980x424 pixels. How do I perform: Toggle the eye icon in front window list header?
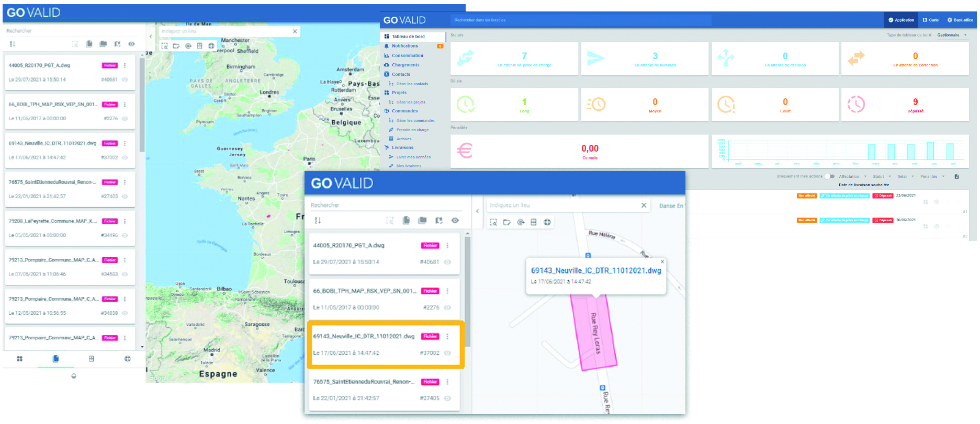click(x=455, y=221)
